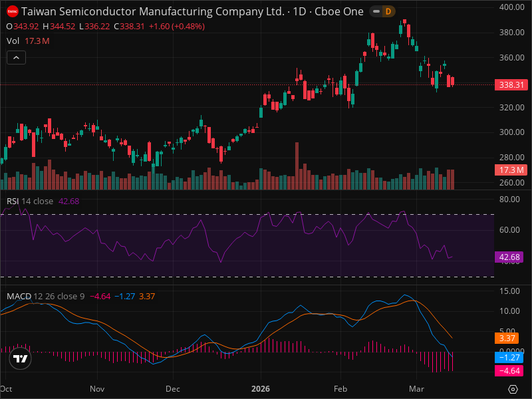
Task: Open chart settings hexagon gear icon
Action: [513, 389]
